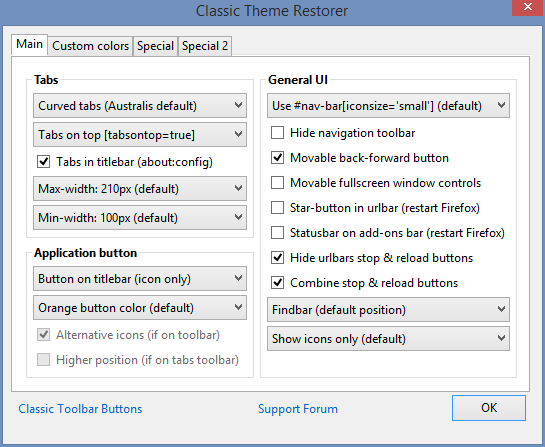Expand Show icons only (default) dropdown
Screen dimensions: 545x447
coord(388,339)
